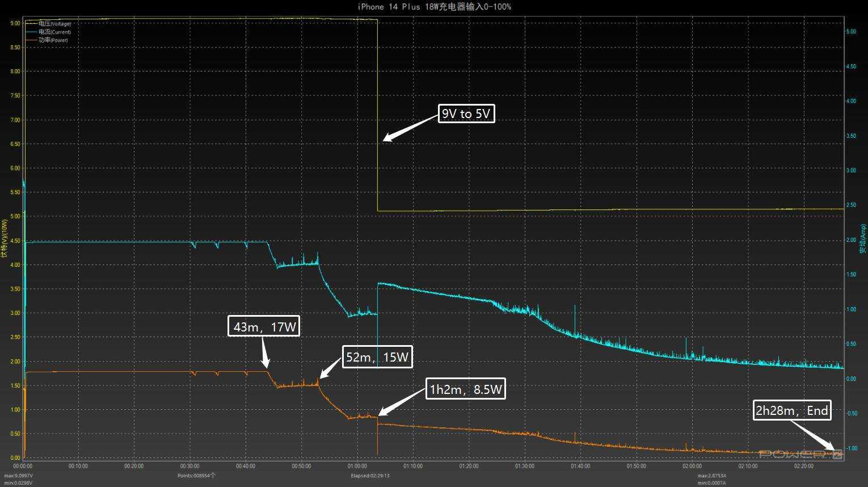Screen dimensions: 868x487
Task: Click the 02:00:00 time axis tick
Action: pos(692,466)
